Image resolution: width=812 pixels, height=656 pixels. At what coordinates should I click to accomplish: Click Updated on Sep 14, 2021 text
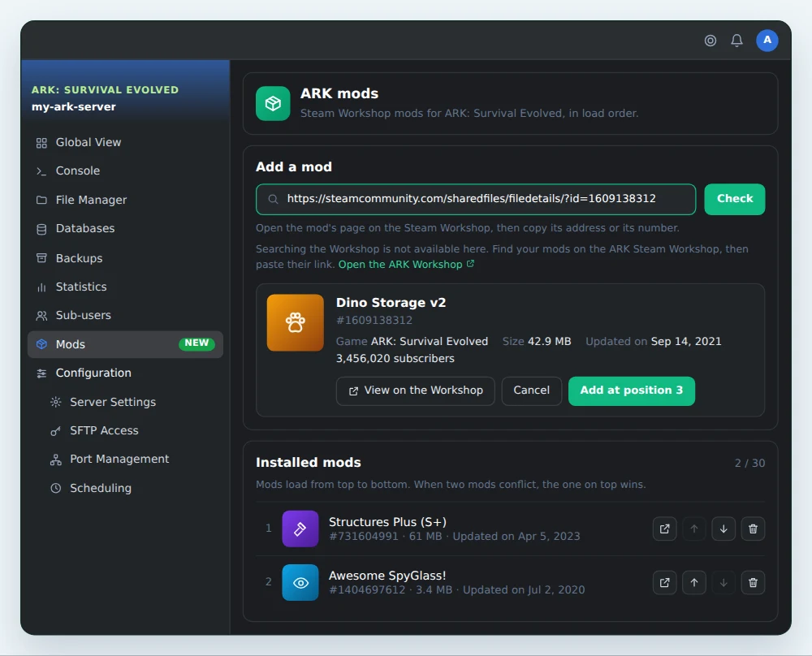click(653, 342)
